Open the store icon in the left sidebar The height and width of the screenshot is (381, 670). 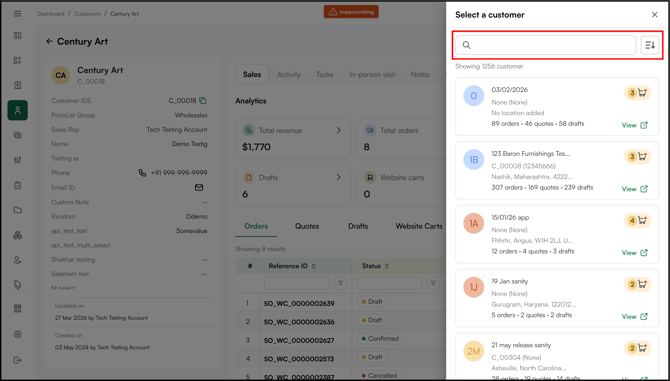(18, 309)
